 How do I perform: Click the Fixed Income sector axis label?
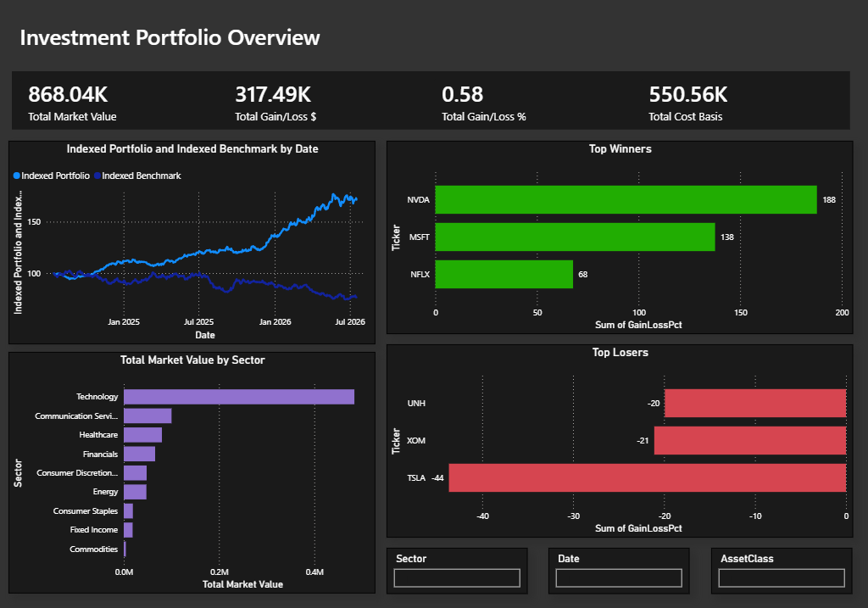coord(94,530)
